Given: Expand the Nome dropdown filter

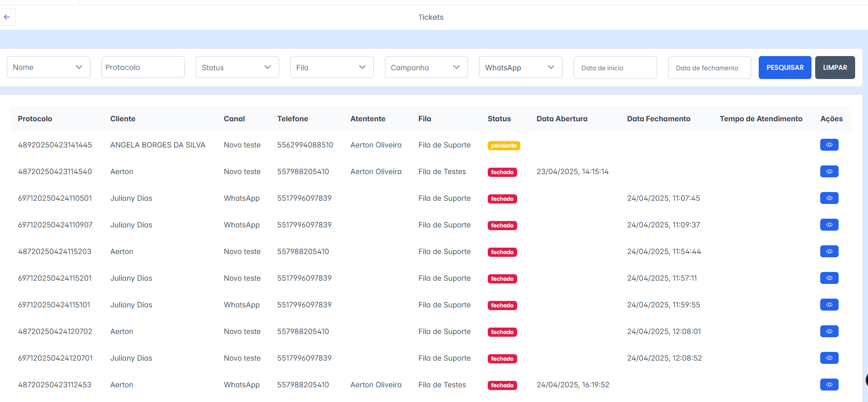Looking at the screenshot, I should (x=48, y=67).
